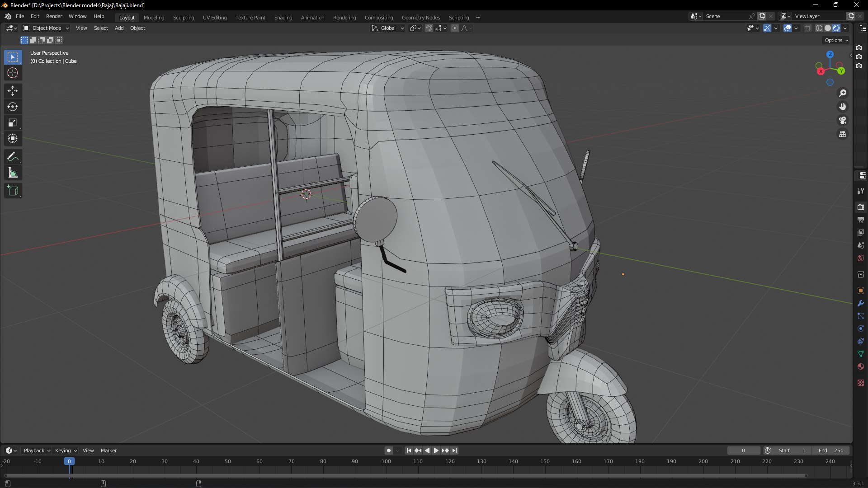868x488 pixels.
Task: Open viewport shading options arrow
Action: [x=845, y=28]
